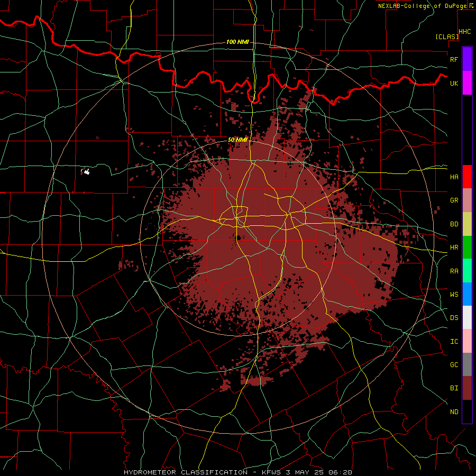Click the ND black legend swatch

point(467,411)
